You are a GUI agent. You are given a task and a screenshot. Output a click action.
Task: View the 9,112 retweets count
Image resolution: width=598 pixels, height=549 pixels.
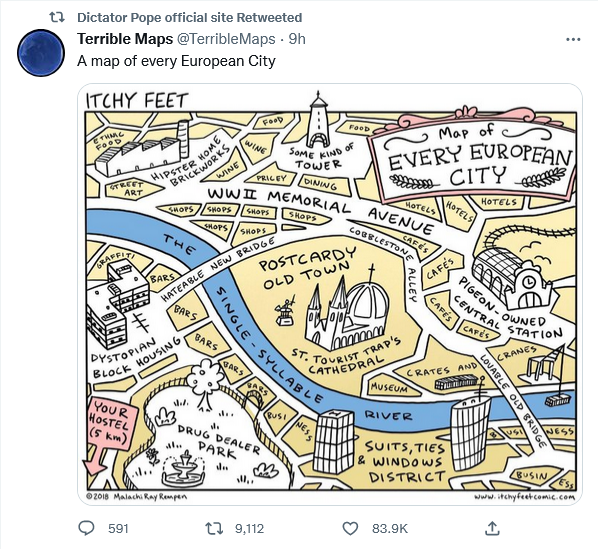249,529
